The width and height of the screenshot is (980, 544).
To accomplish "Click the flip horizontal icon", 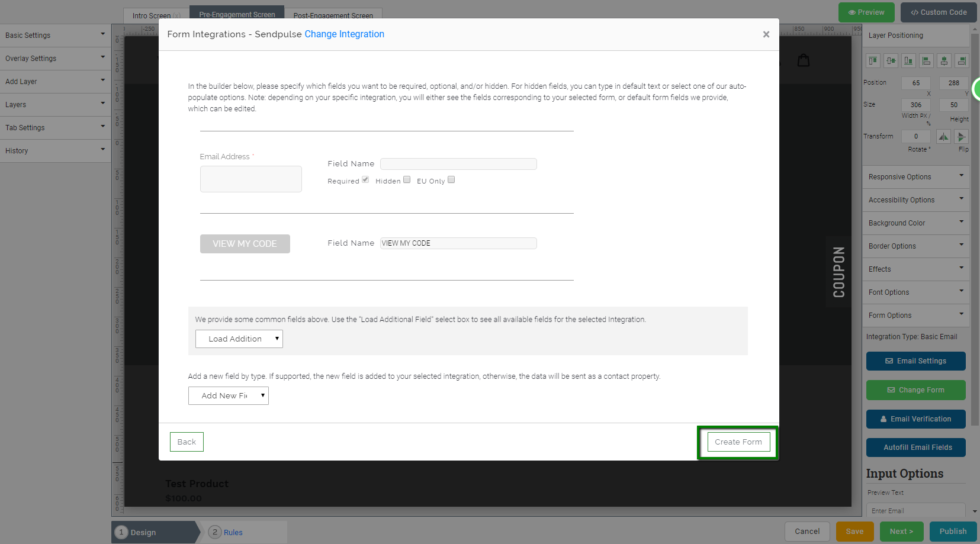I will pos(943,137).
